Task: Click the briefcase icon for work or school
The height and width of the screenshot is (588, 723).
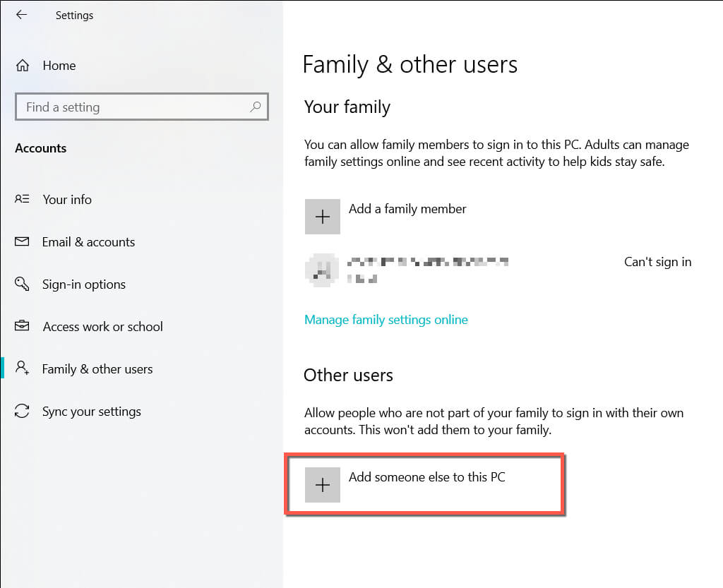Action: 22,326
